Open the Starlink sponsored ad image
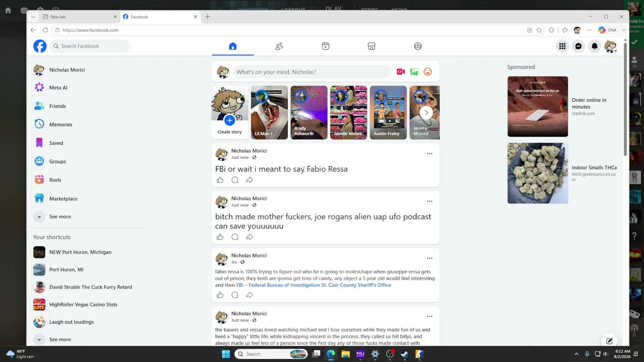The height and width of the screenshot is (362, 644). pyautogui.click(x=537, y=107)
